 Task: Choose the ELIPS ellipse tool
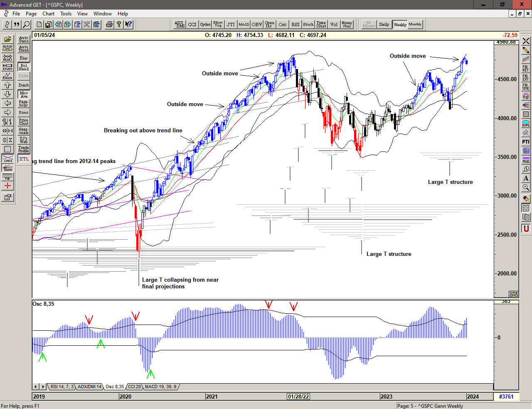526,124
